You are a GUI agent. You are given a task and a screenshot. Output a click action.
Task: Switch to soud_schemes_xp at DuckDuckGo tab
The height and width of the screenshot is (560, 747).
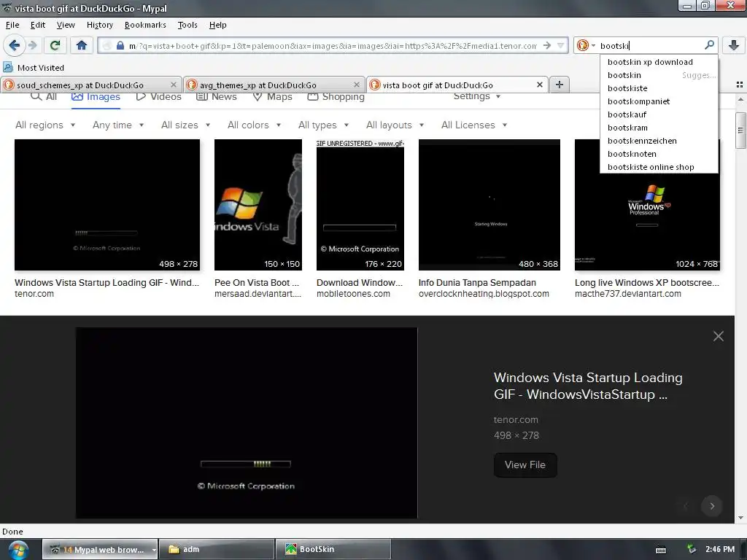(x=91, y=85)
